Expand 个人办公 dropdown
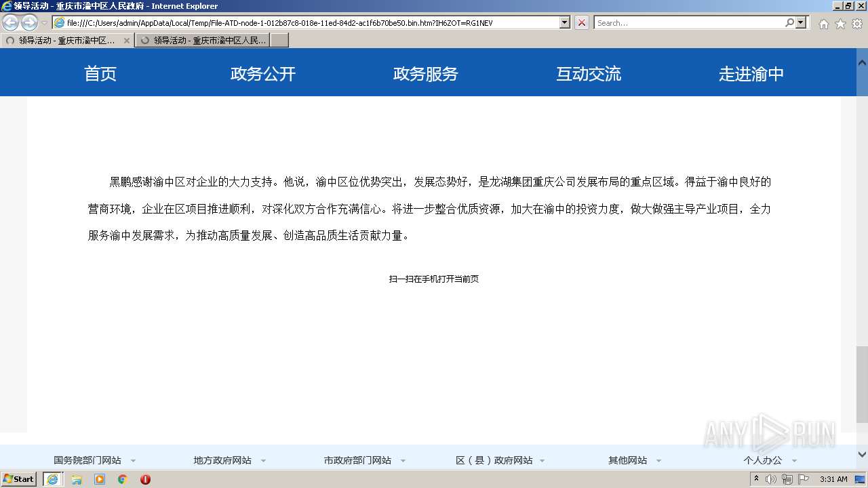 pyautogui.click(x=794, y=461)
